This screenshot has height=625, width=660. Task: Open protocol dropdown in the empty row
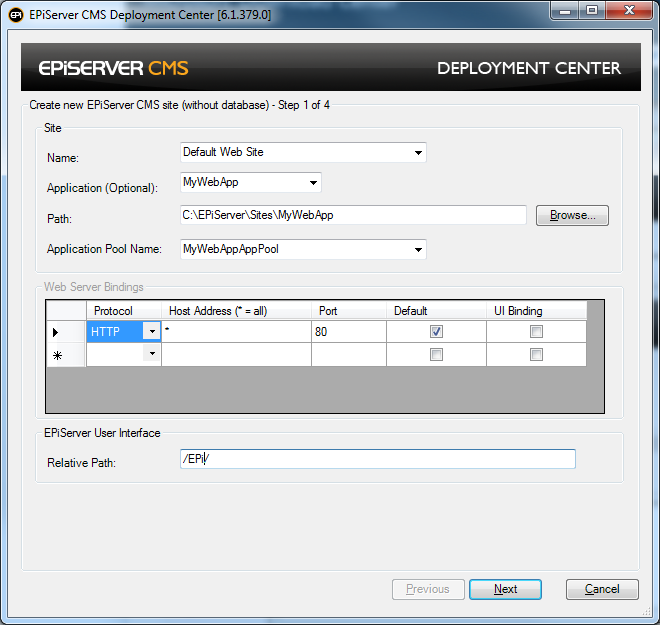[152, 355]
